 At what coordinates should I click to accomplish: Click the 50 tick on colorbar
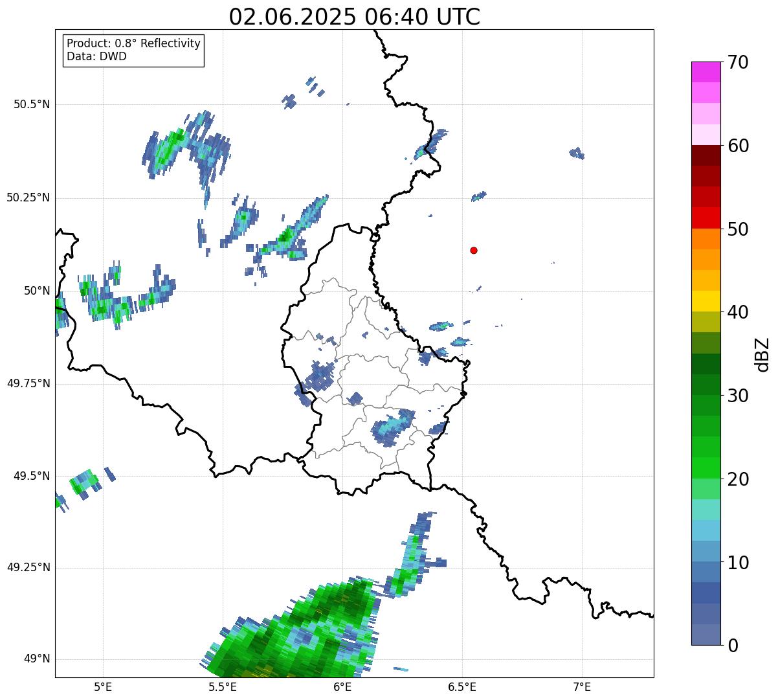pos(739,229)
